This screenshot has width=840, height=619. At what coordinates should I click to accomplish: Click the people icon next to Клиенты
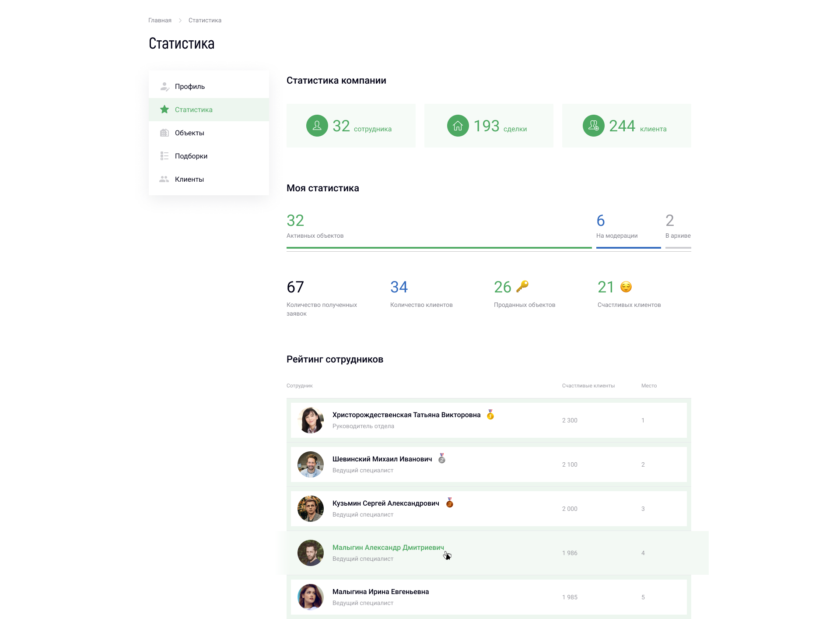(x=164, y=179)
